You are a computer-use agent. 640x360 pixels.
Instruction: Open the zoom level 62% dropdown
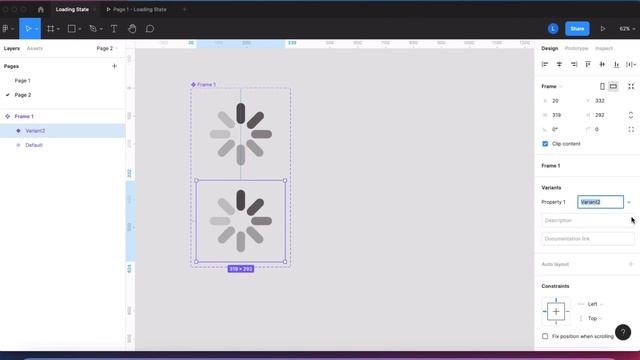[627, 29]
